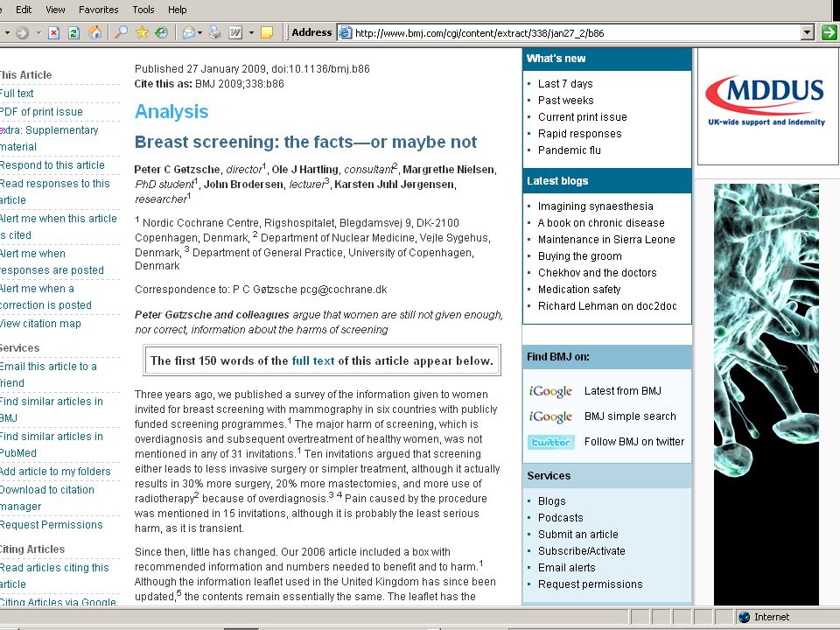Open Rapid responses link
The width and height of the screenshot is (840, 630).
tap(579, 133)
